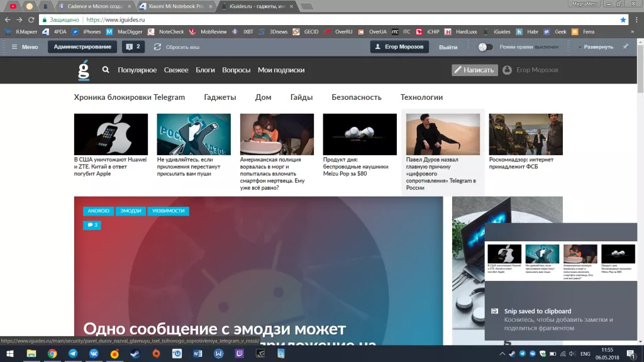Select the ANDROID tag on the article
Screen dimensions: 644x362
point(98,211)
